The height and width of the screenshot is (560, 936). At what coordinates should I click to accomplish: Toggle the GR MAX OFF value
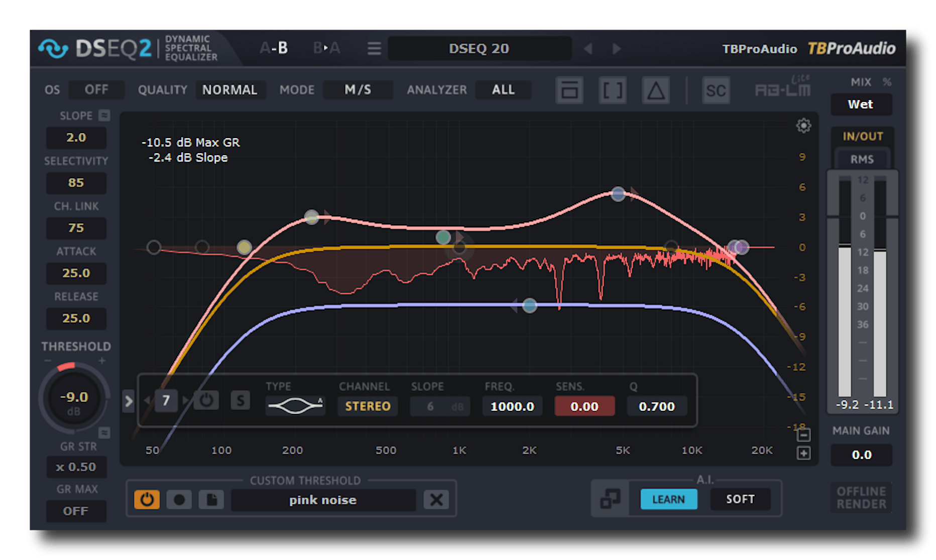coord(76,511)
